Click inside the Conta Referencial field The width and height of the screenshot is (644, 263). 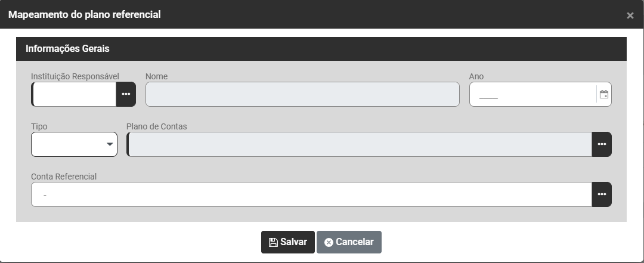(310, 194)
